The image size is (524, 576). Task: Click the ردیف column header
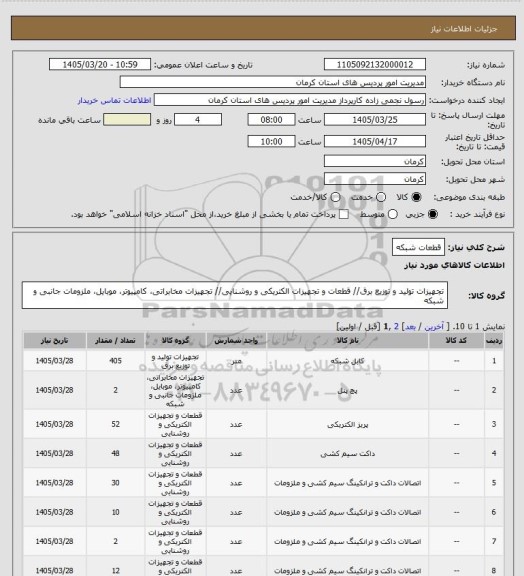coord(494,341)
